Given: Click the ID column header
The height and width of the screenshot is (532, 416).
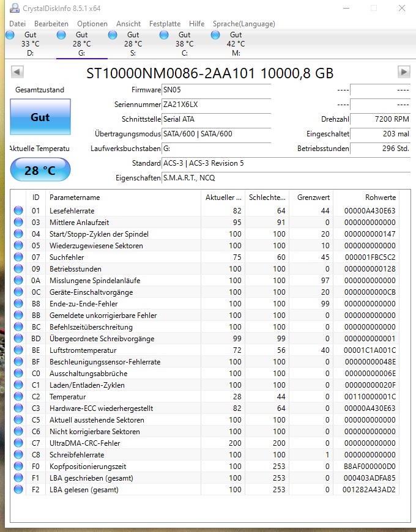Looking at the screenshot, I should [x=35, y=198].
